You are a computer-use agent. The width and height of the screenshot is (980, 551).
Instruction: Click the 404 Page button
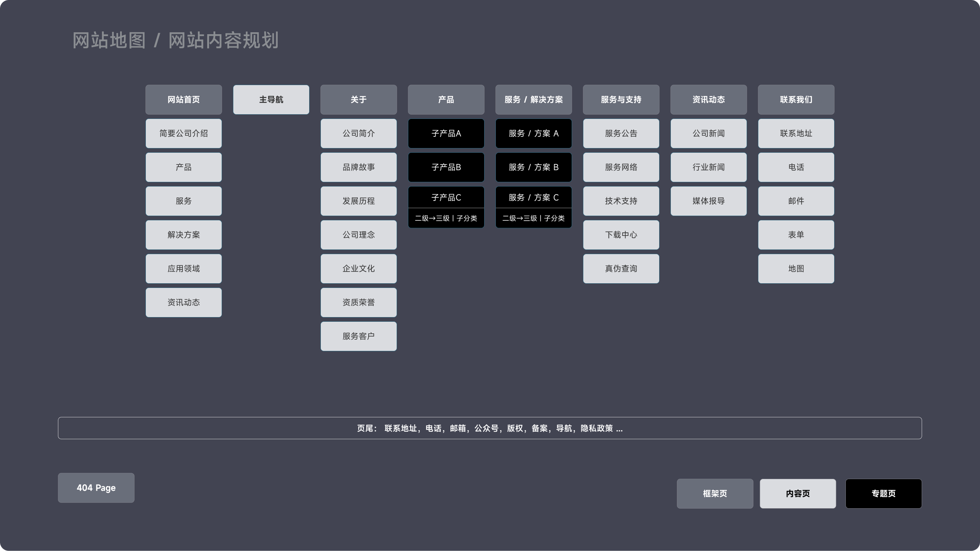pos(96,488)
